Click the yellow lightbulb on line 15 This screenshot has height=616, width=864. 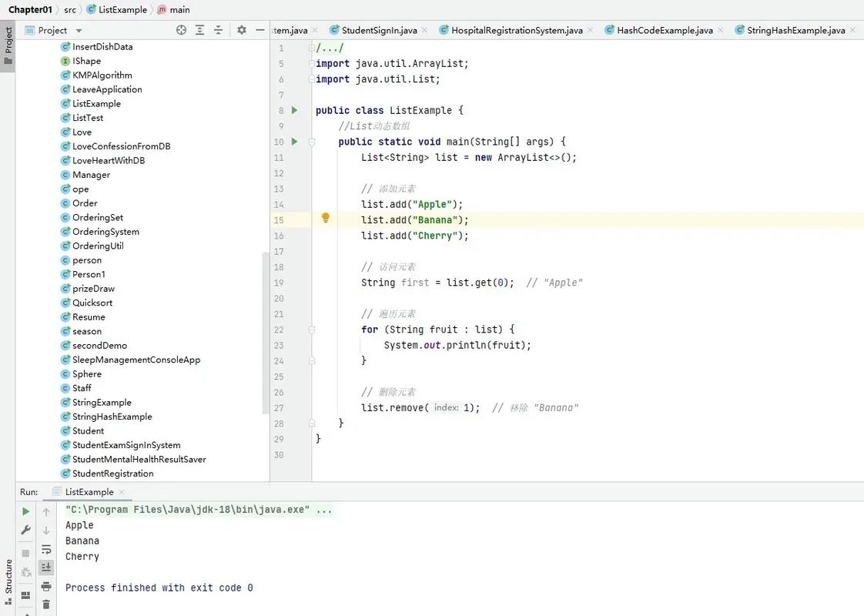[326, 219]
